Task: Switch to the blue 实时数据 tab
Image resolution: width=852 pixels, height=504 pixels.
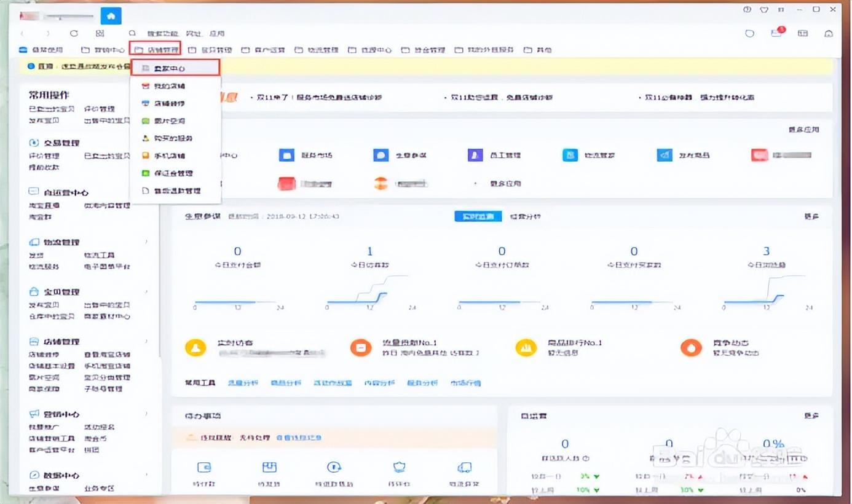Action: 478,216
